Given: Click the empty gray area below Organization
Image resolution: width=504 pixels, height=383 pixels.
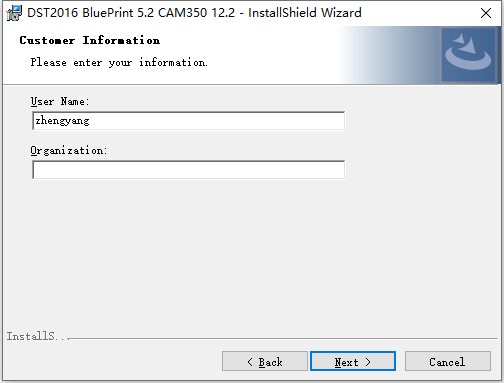Looking at the screenshot, I should coord(252,253).
